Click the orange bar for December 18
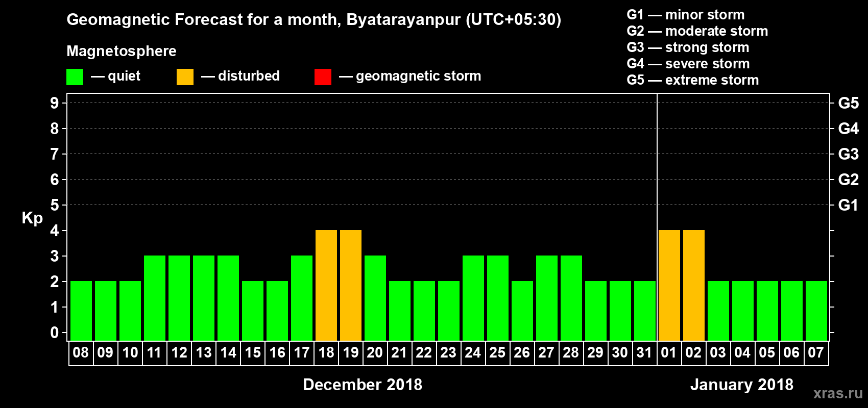 326,285
